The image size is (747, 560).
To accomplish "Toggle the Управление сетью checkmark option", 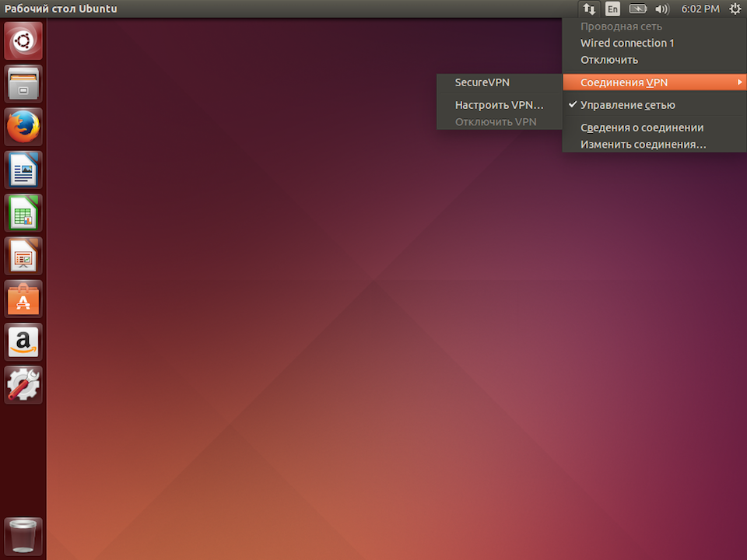I will click(x=654, y=105).
